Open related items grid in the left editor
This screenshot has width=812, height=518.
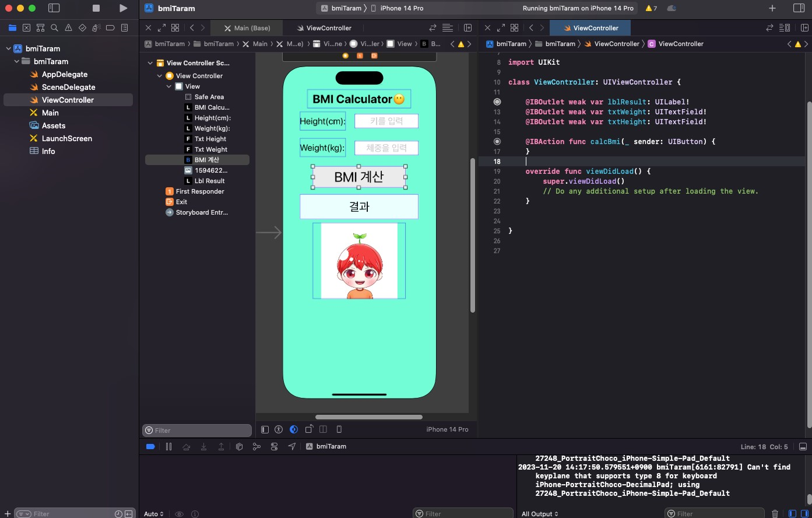click(x=175, y=27)
